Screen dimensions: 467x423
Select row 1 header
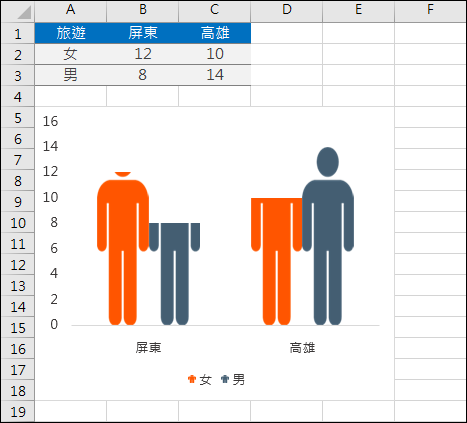[x=18, y=33]
